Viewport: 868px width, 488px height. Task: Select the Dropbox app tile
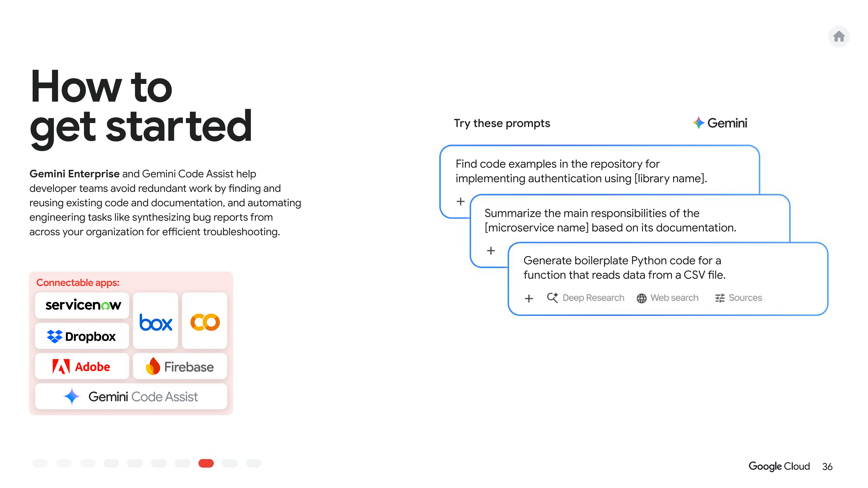pyautogui.click(x=82, y=336)
